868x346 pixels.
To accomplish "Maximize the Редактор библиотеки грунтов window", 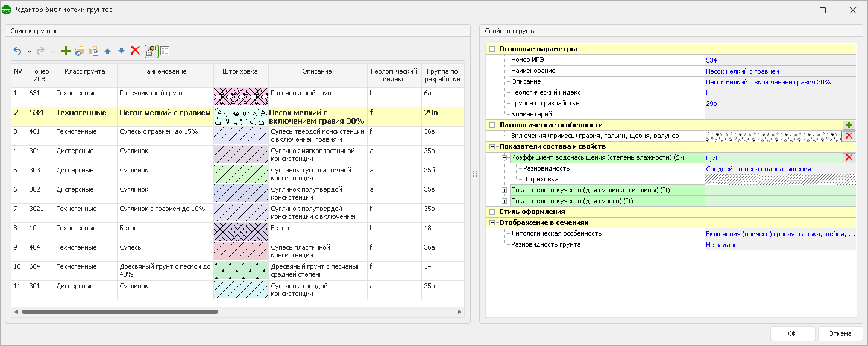I will (x=823, y=10).
